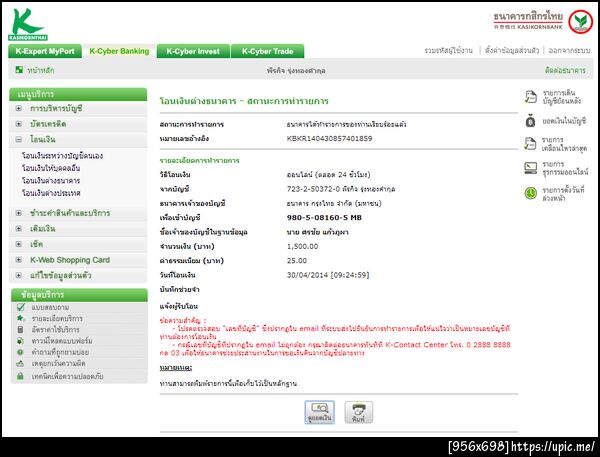Click the ดูยอดเงิน view balance button
Screen dimensions: 600x457
(x=320, y=412)
